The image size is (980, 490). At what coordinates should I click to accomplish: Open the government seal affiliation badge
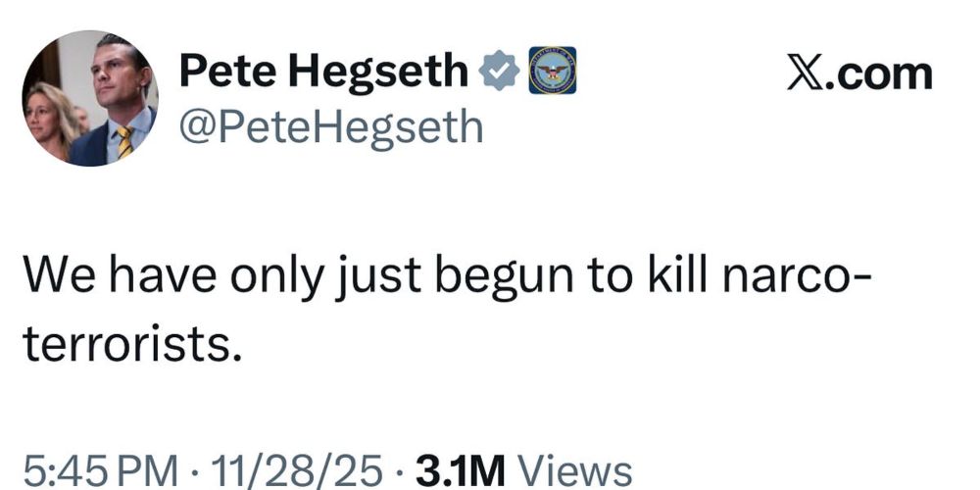pos(553,71)
